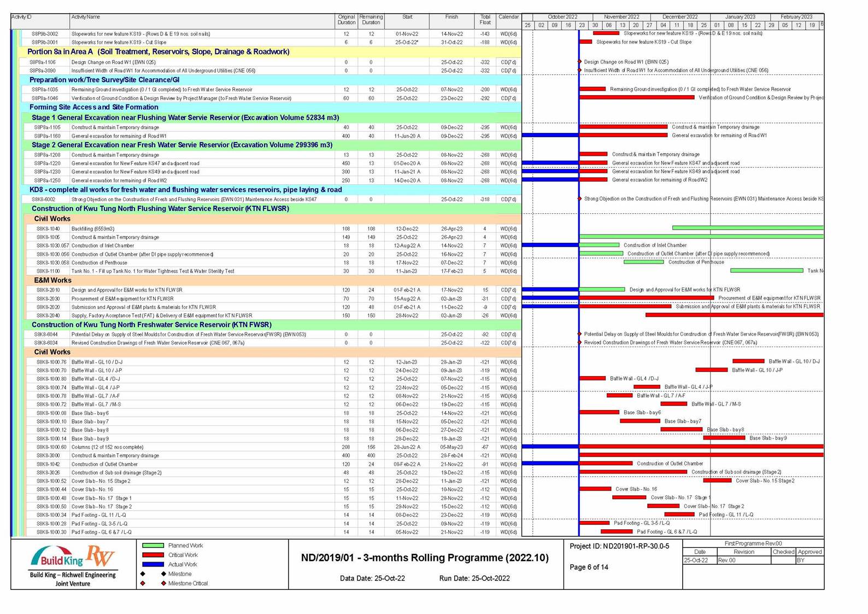Click the red Gantt bar for 'Base Slab - bay 9'
This screenshot has width=868, height=614.
[724, 438]
